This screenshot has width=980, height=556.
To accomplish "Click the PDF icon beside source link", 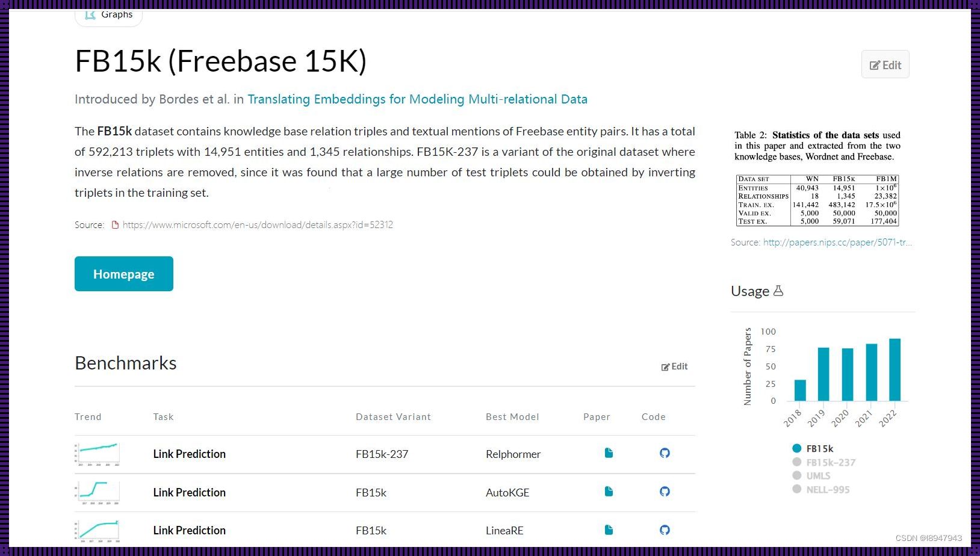I will coord(116,225).
